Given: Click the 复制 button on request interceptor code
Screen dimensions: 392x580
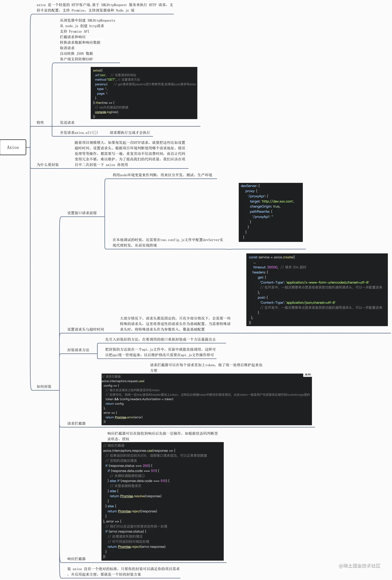Looking at the screenshot, I should tap(307, 374).
